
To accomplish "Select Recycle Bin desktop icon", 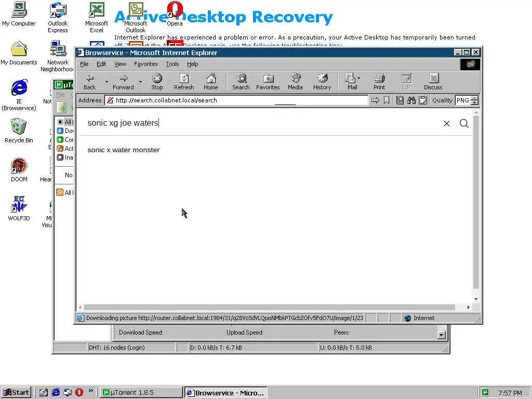I will click(x=19, y=131).
